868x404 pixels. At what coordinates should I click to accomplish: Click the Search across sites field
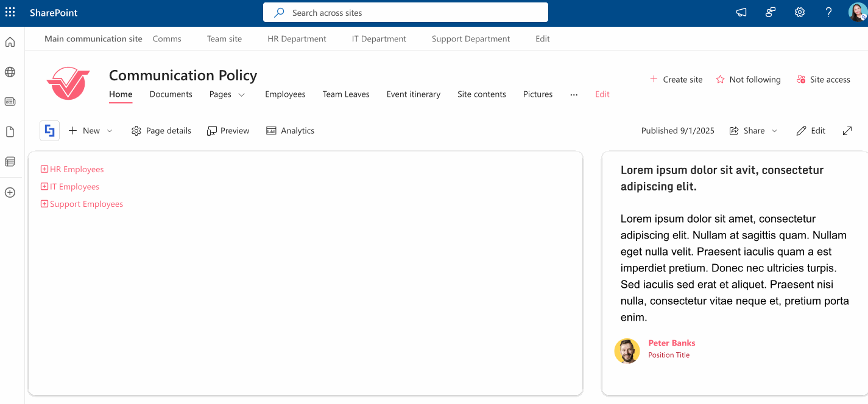pos(406,12)
